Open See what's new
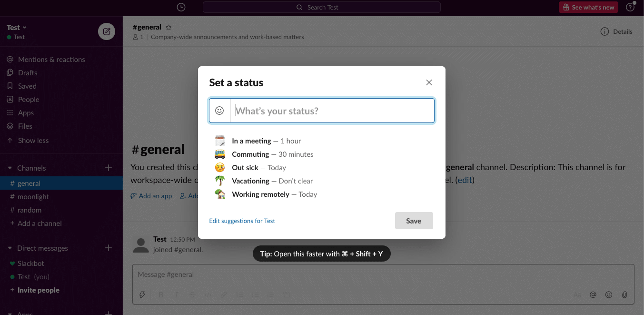644x315 pixels. 588,7
